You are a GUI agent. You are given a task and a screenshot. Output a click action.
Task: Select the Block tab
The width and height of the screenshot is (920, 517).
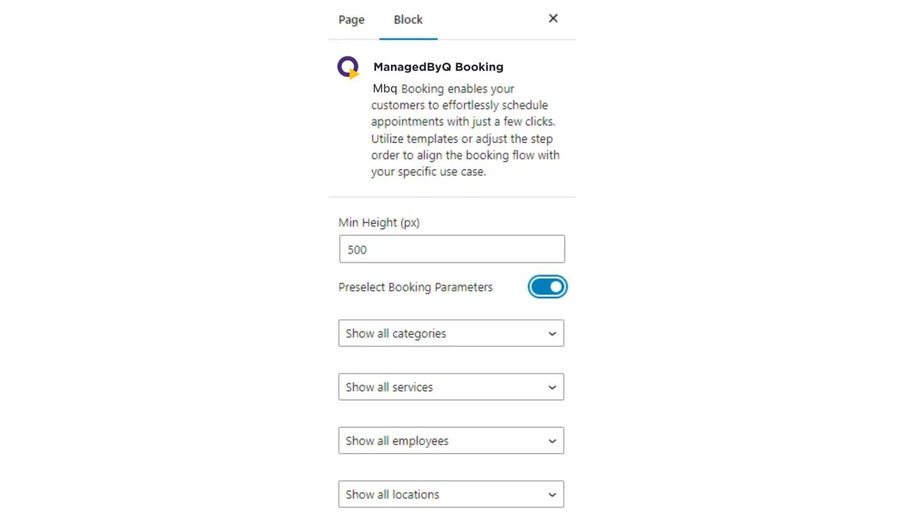tap(408, 19)
